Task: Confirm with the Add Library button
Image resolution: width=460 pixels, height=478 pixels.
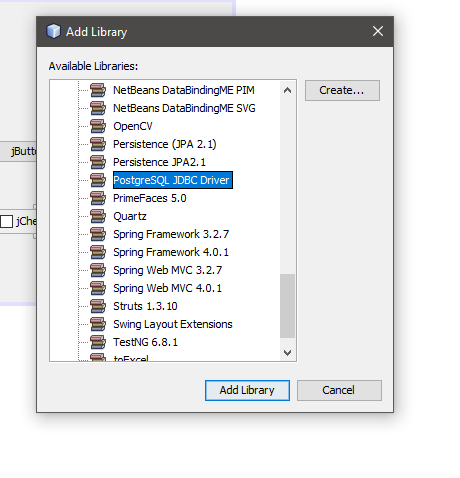Action: [x=247, y=390]
